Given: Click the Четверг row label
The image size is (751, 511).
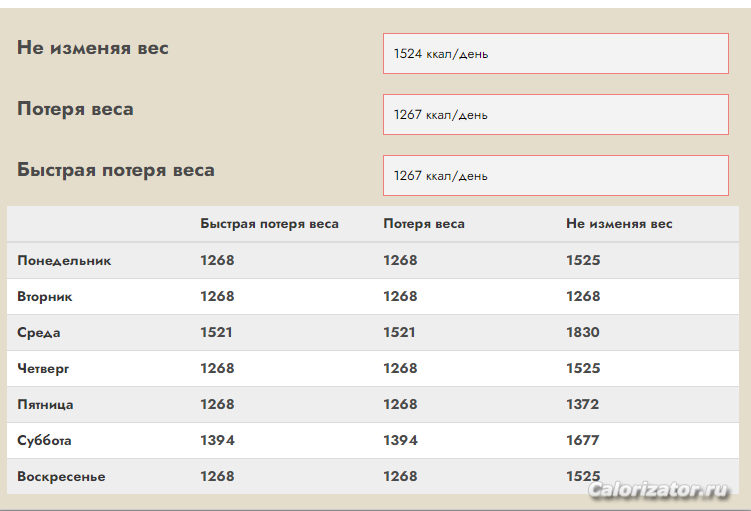Looking at the screenshot, I should (x=43, y=368).
